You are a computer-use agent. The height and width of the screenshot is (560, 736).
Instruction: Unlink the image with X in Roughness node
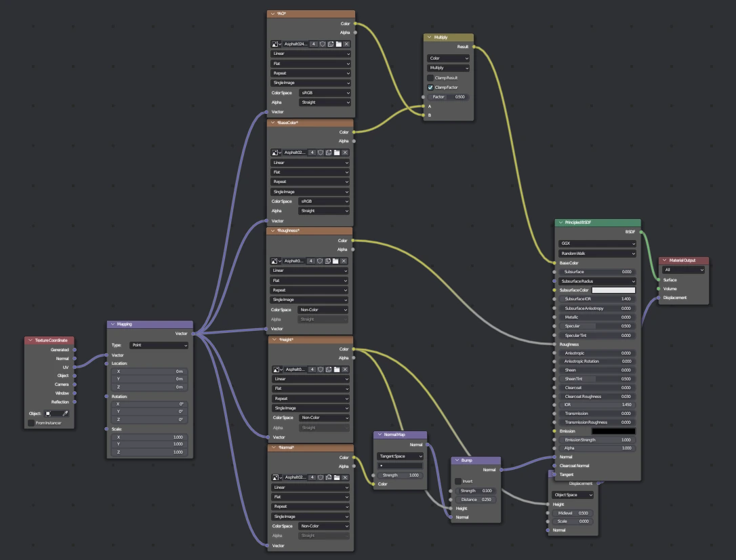345,261
